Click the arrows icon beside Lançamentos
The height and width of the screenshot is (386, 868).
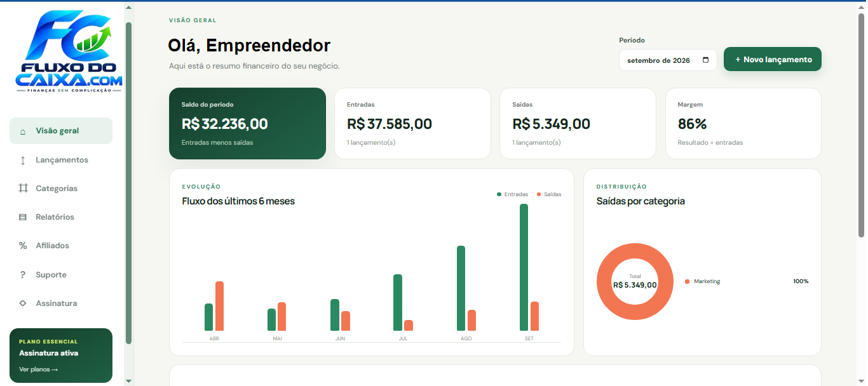coord(23,160)
